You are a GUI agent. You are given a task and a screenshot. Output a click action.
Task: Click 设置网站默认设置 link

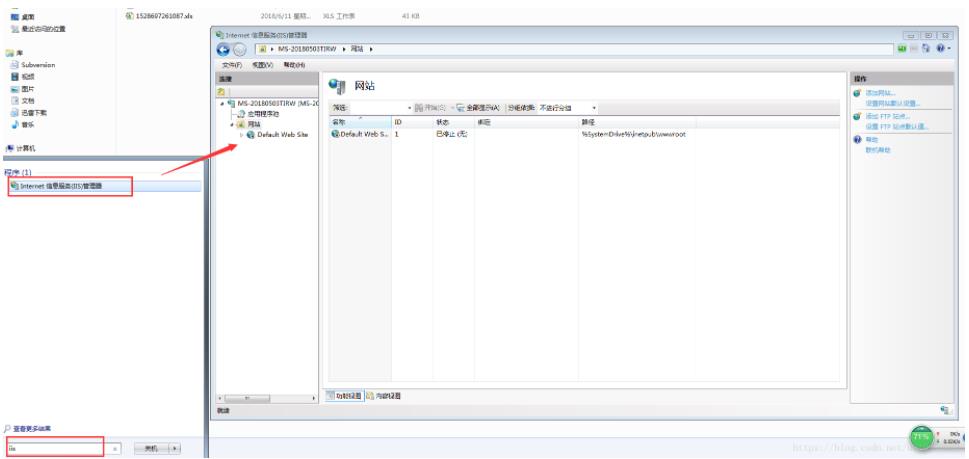click(893, 103)
